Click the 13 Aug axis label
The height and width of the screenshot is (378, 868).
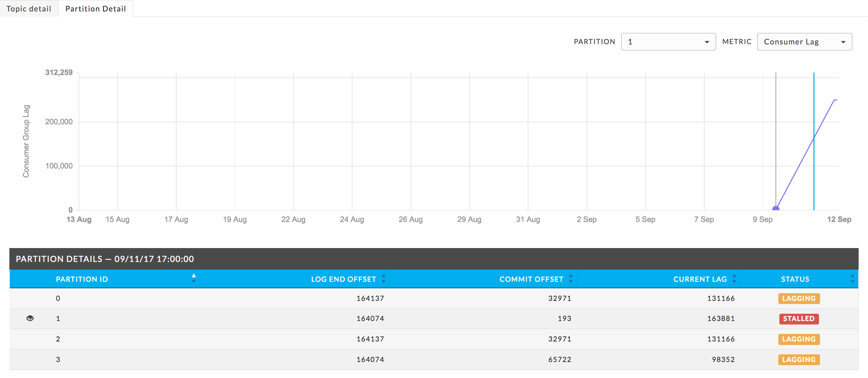coord(79,219)
